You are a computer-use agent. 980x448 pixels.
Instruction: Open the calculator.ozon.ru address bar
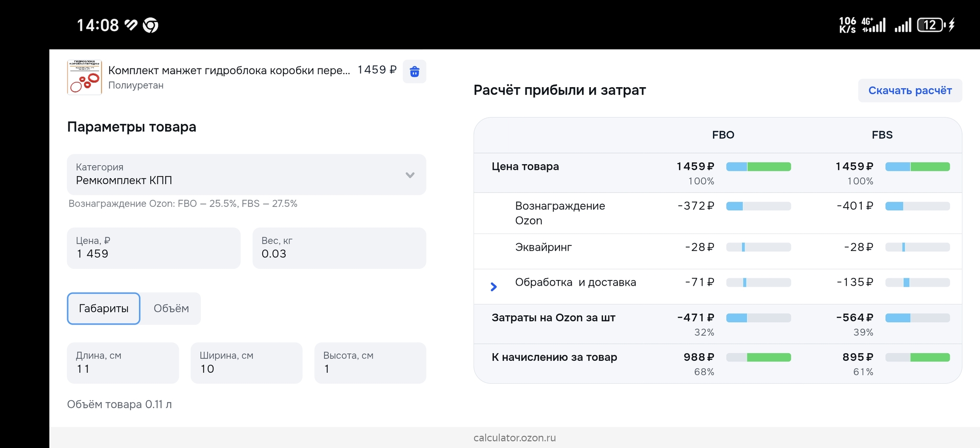[x=514, y=437]
